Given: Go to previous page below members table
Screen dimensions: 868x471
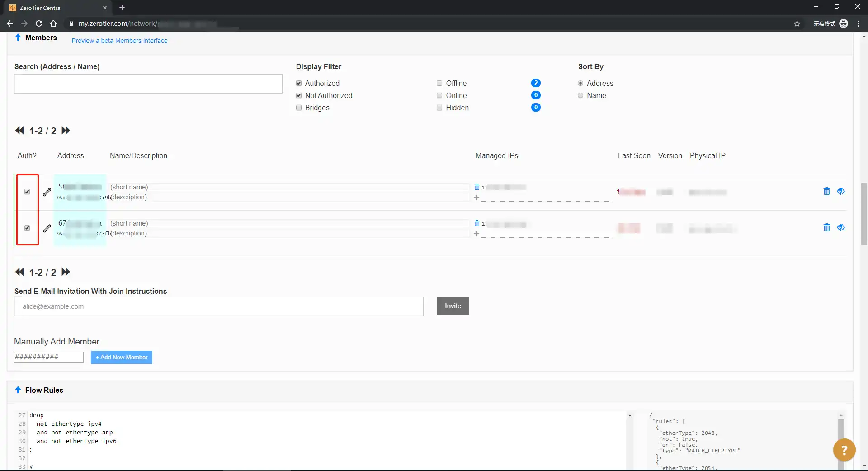Looking at the screenshot, I should coord(19,272).
